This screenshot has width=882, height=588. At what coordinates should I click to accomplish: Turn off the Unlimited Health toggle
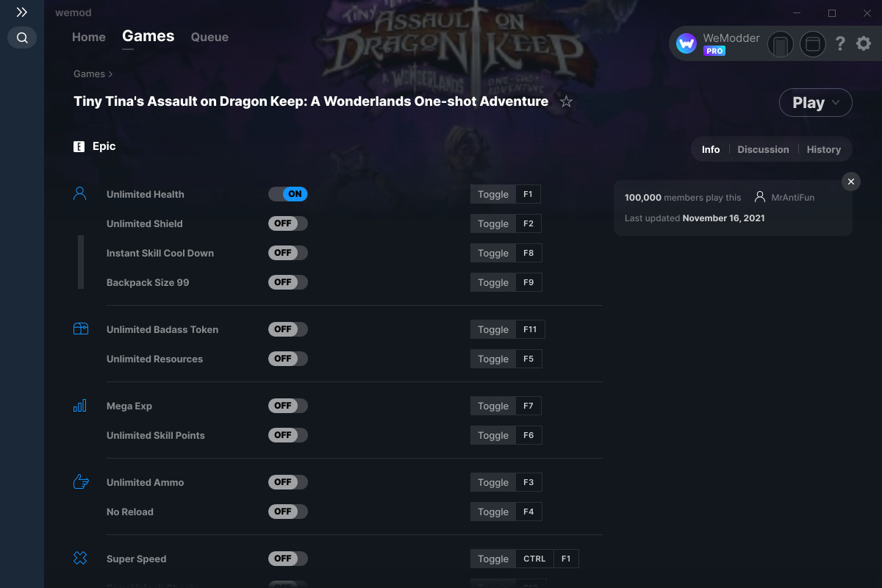coord(288,194)
